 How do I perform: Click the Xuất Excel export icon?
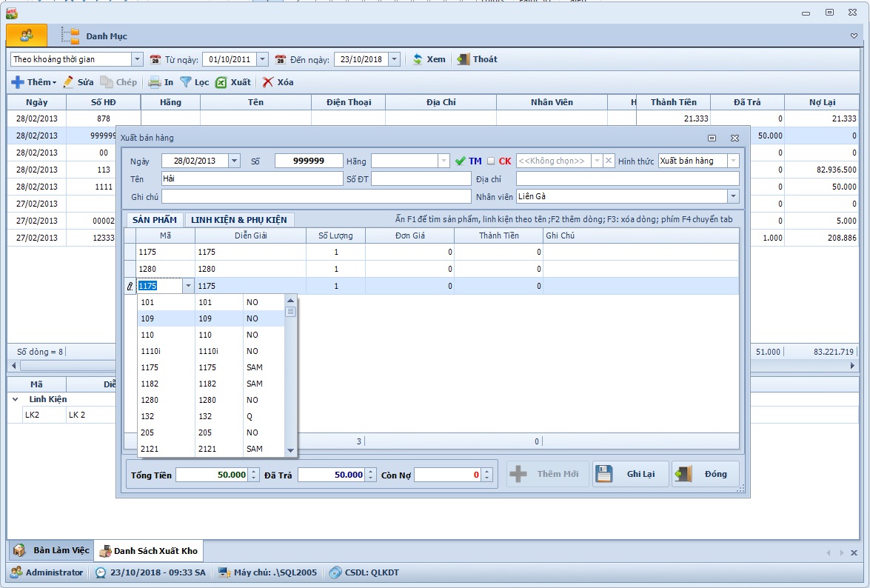[221, 82]
